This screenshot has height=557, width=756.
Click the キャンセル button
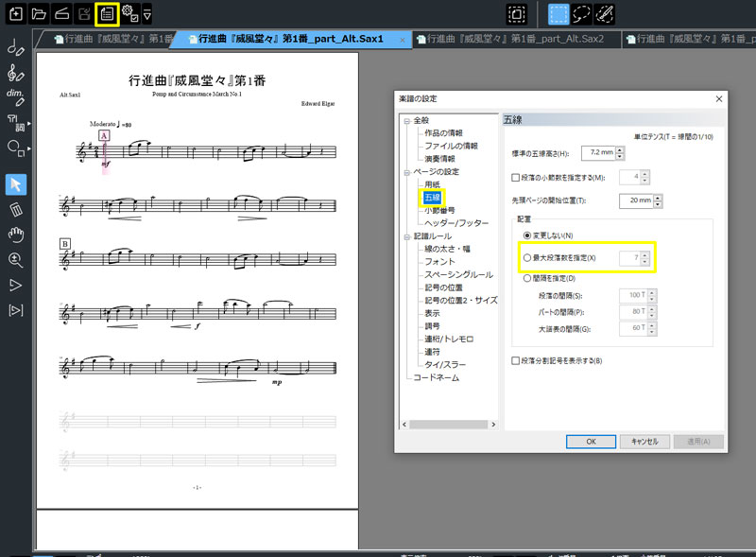click(644, 442)
